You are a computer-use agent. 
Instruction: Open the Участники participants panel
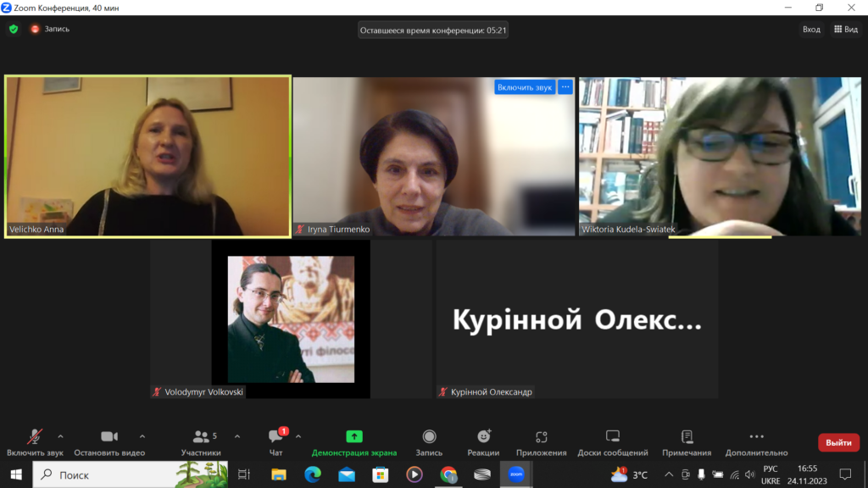pos(201,442)
